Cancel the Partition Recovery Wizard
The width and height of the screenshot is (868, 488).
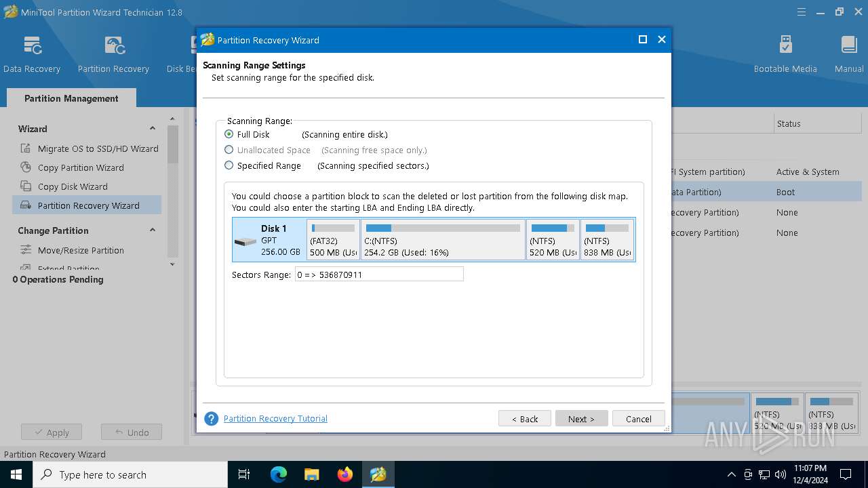pyautogui.click(x=638, y=419)
